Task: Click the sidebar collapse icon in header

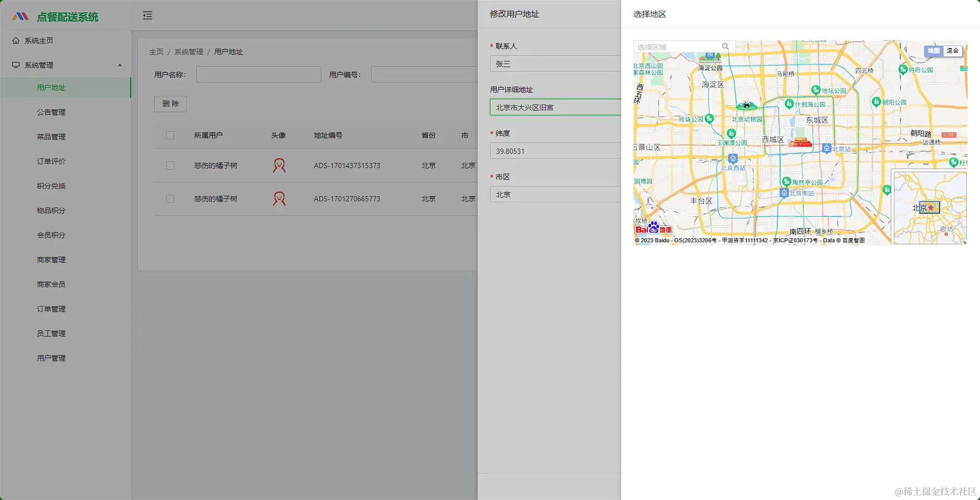Action: point(148,15)
